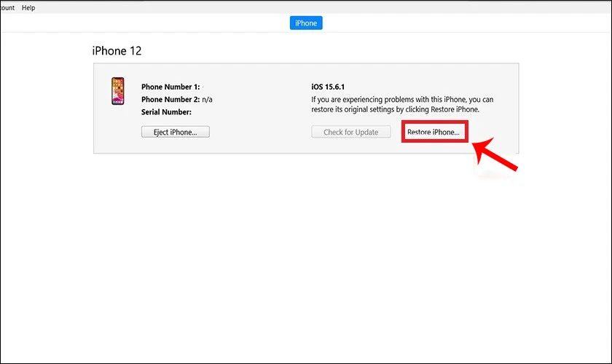The image size is (612, 364).
Task: Click the iOS 15.6.1 version text
Action: 328,87
